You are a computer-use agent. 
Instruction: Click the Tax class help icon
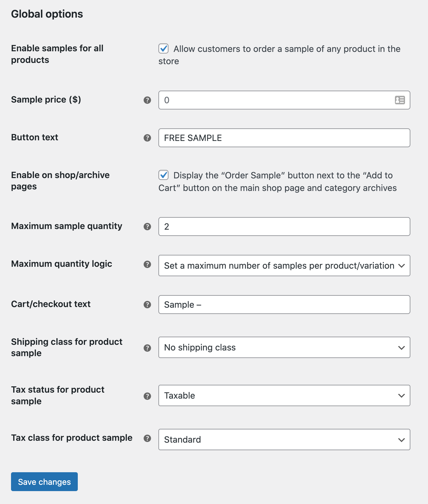pos(147,438)
